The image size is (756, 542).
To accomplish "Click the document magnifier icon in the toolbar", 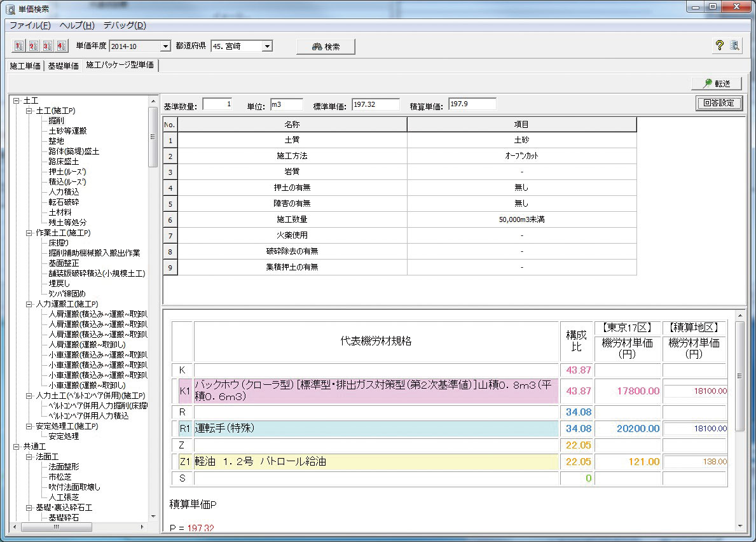I will (734, 45).
